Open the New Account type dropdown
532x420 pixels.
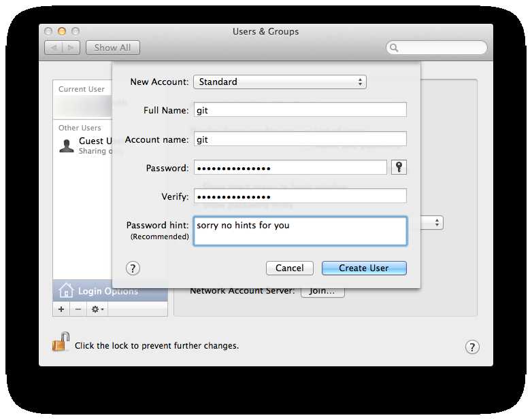(280, 82)
